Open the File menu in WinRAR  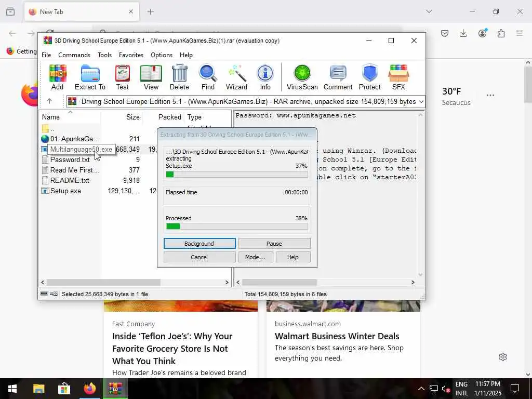click(x=46, y=55)
